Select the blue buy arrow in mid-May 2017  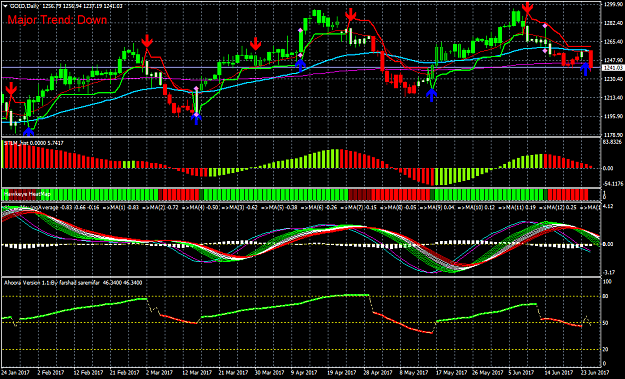coord(432,95)
